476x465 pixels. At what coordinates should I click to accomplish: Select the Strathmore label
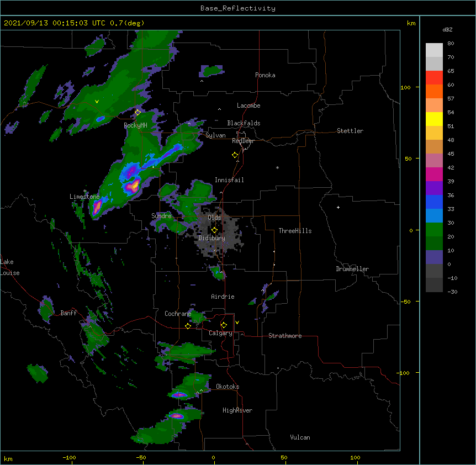click(x=285, y=336)
